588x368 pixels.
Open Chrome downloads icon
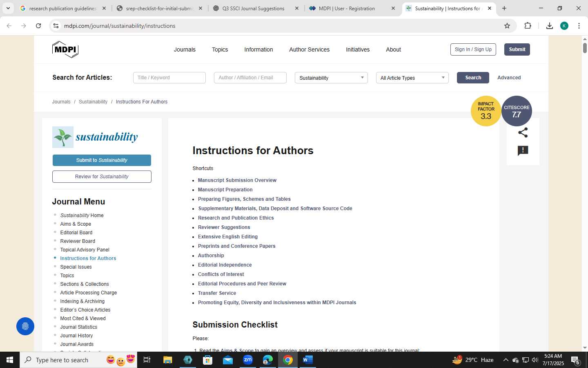click(x=549, y=26)
